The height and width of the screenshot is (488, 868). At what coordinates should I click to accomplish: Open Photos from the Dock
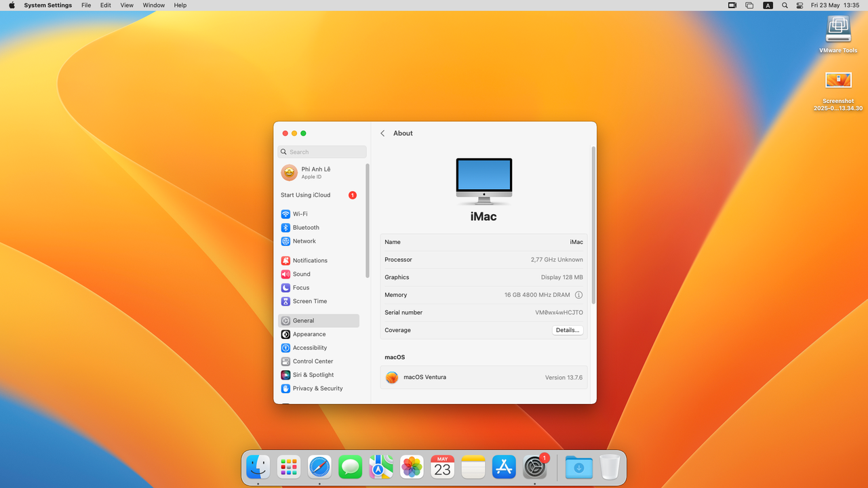pyautogui.click(x=412, y=467)
